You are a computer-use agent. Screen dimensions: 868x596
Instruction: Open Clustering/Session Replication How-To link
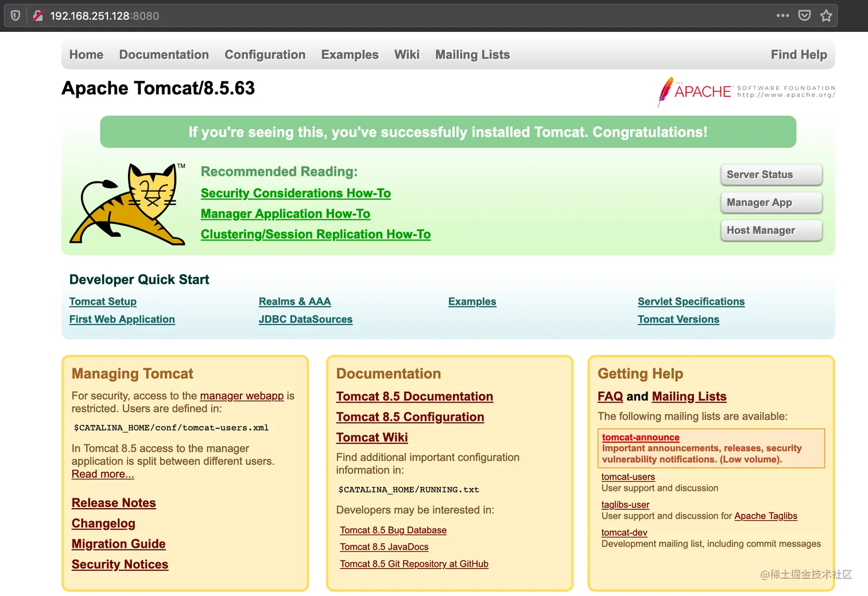tap(316, 234)
